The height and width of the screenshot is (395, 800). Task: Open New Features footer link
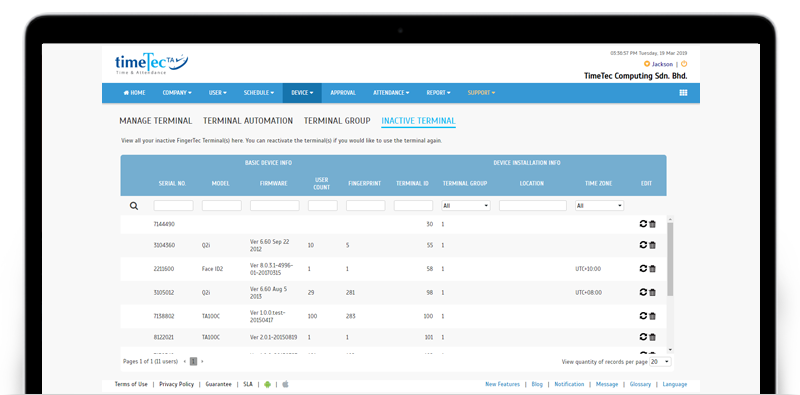503,384
